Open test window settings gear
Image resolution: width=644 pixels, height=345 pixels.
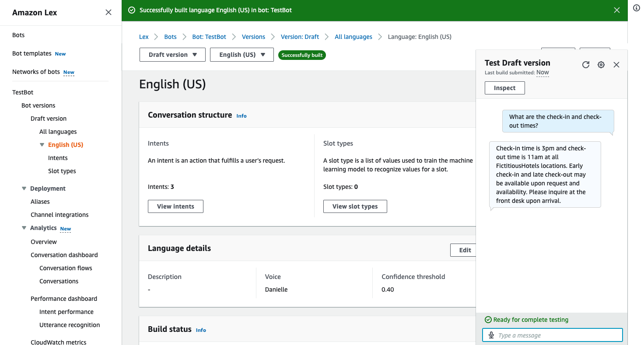pos(601,65)
